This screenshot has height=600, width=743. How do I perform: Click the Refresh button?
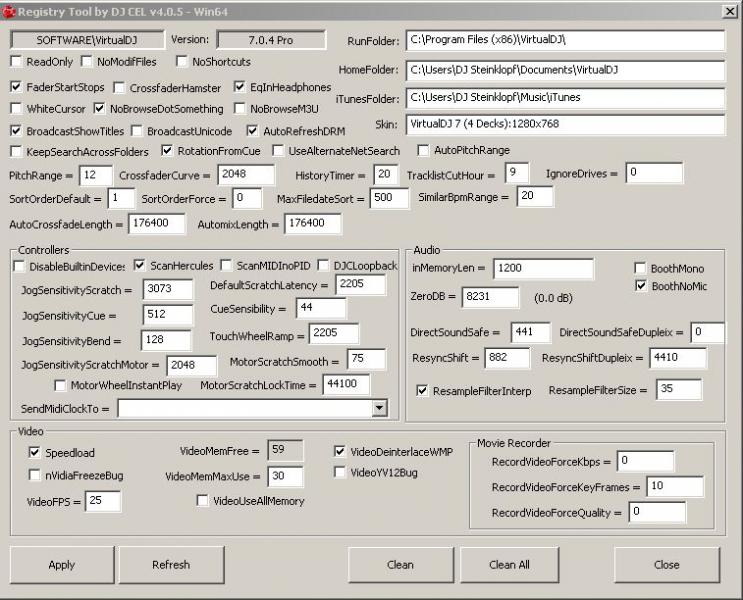coord(172,564)
